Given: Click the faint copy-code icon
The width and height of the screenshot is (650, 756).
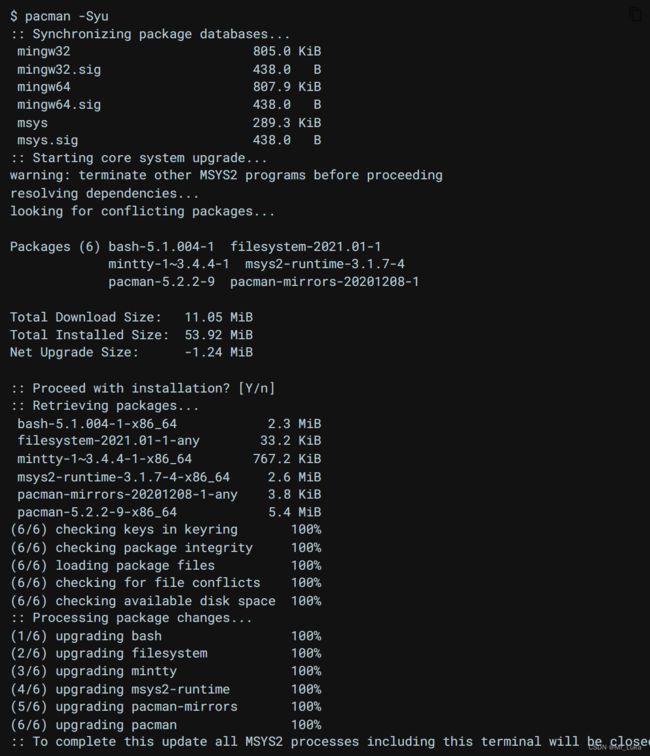Looking at the screenshot, I should (x=636, y=14).
